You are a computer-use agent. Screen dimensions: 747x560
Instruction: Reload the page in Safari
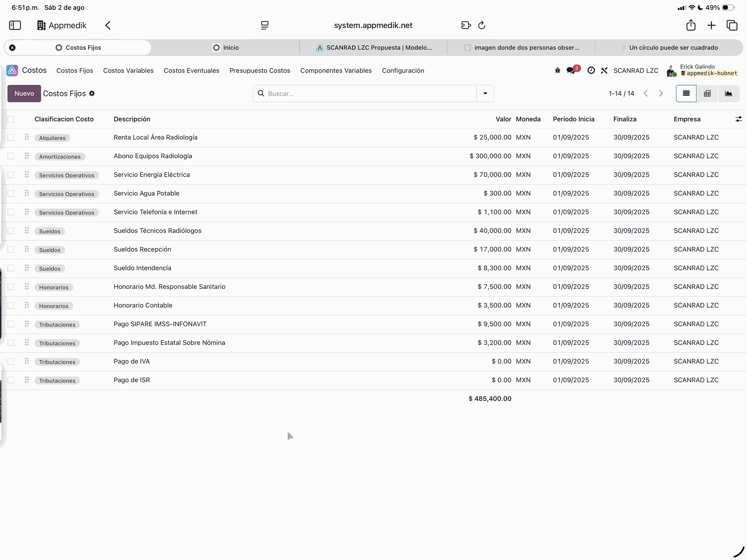pyautogui.click(x=482, y=25)
